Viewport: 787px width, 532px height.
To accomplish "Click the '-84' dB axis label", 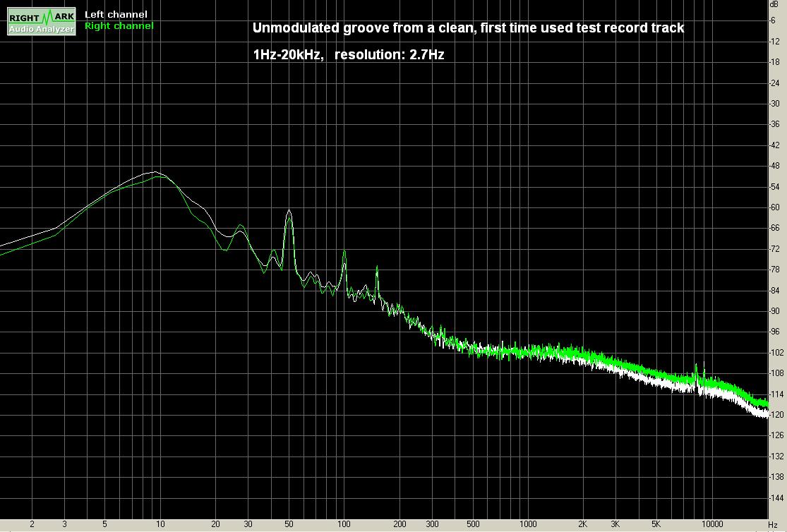I will (x=774, y=291).
